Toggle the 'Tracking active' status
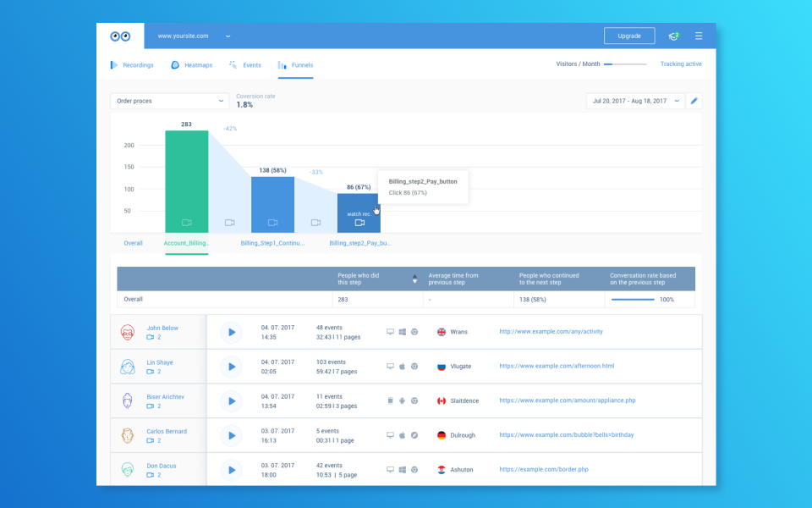Image resolution: width=812 pixels, height=508 pixels. [681, 63]
